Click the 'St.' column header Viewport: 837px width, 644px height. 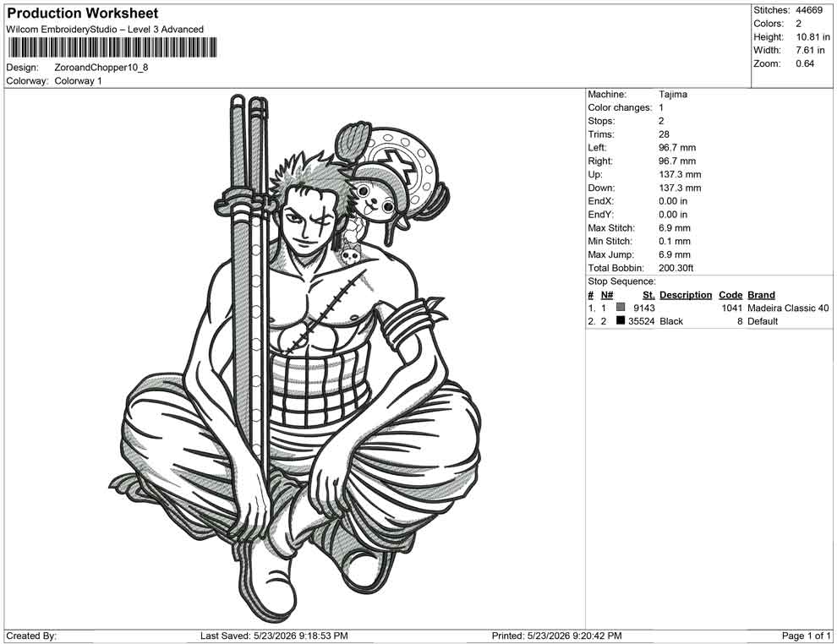coord(648,295)
